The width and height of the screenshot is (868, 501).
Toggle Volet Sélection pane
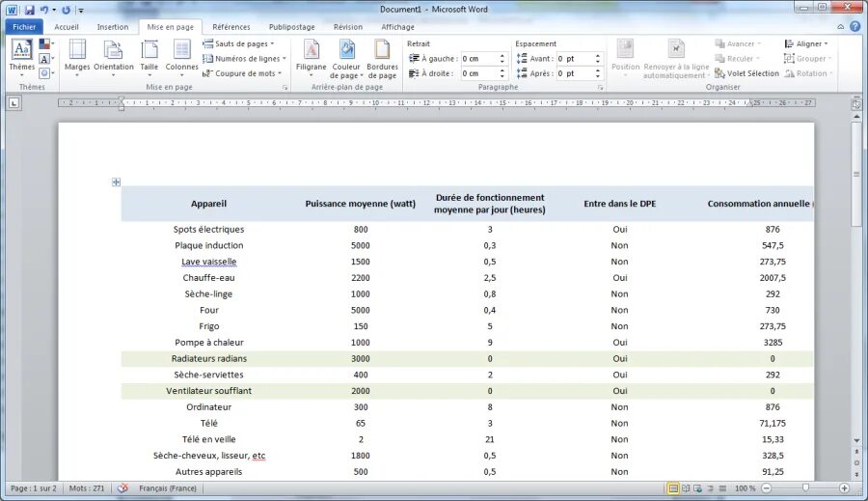pos(746,73)
